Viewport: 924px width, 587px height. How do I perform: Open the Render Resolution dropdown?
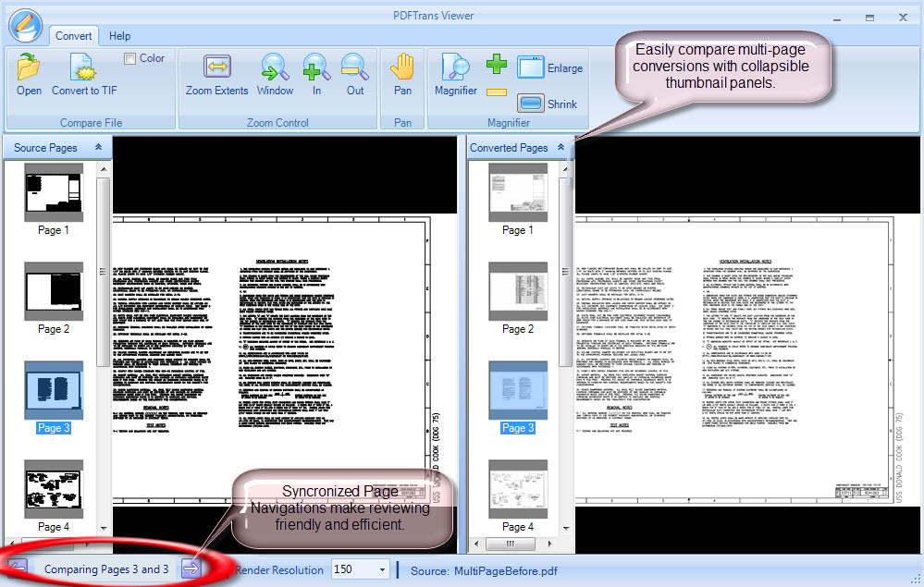tap(382, 569)
